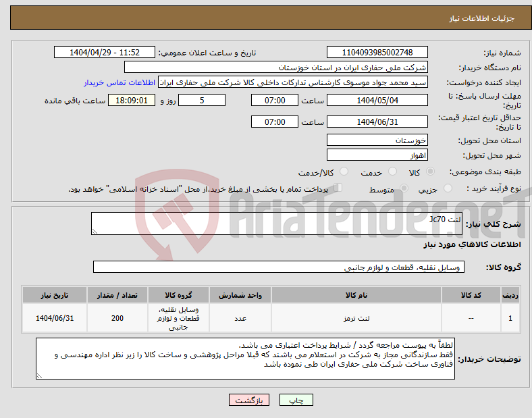
Task: Select the خدمت radio button
Action: [392, 172]
